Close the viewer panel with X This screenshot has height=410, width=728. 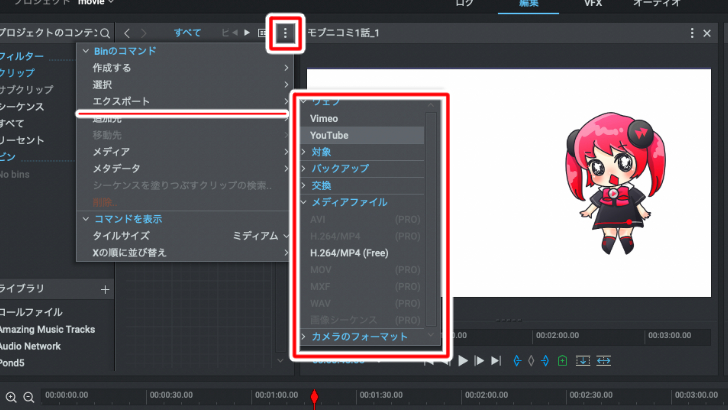[x=707, y=33]
